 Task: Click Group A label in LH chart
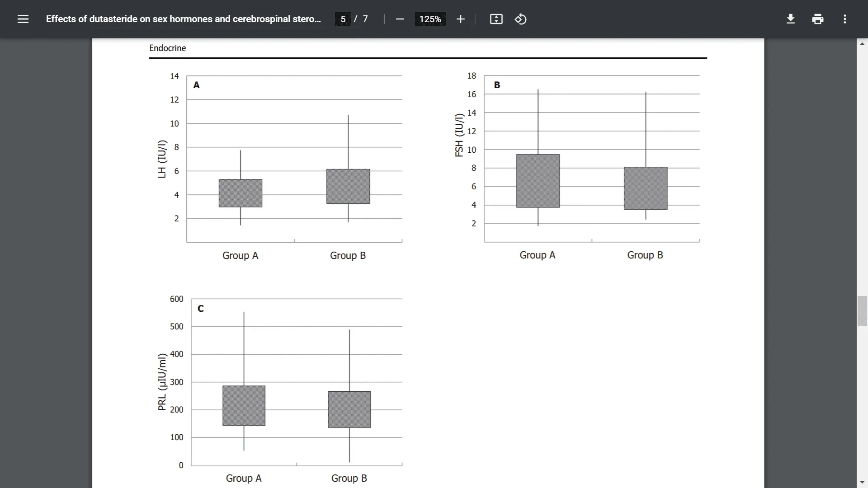click(x=240, y=255)
